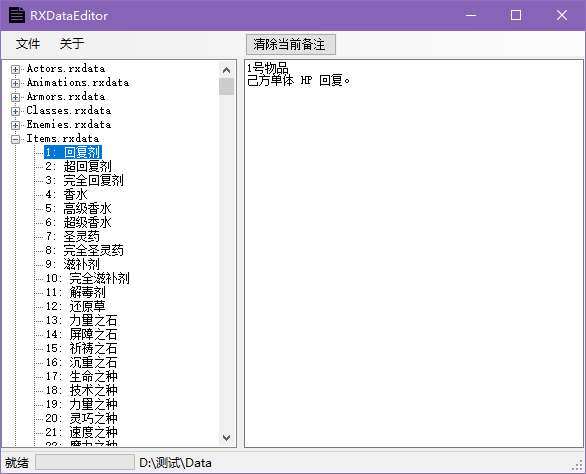586x474 pixels.
Task: Select the Actors.rxdata file entry
Action: (66, 69)
